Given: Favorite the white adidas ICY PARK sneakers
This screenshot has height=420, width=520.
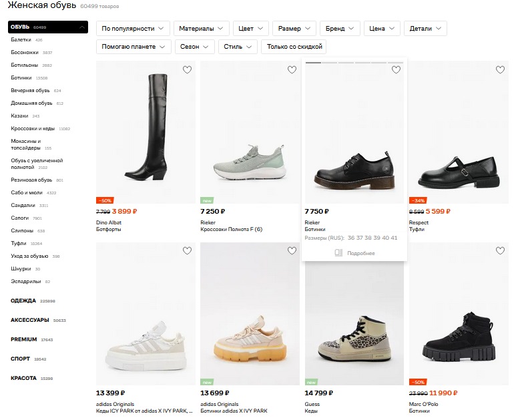Looking at the screenshot, I should coord(187,251).
